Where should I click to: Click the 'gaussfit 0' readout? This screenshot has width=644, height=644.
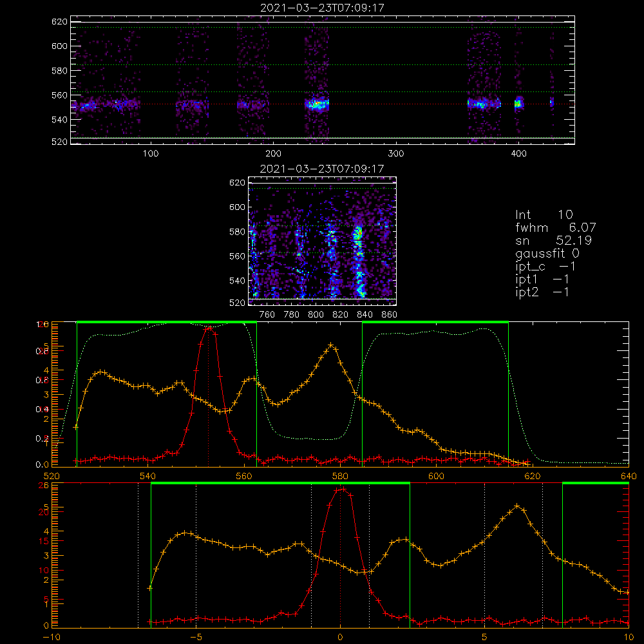547,253
